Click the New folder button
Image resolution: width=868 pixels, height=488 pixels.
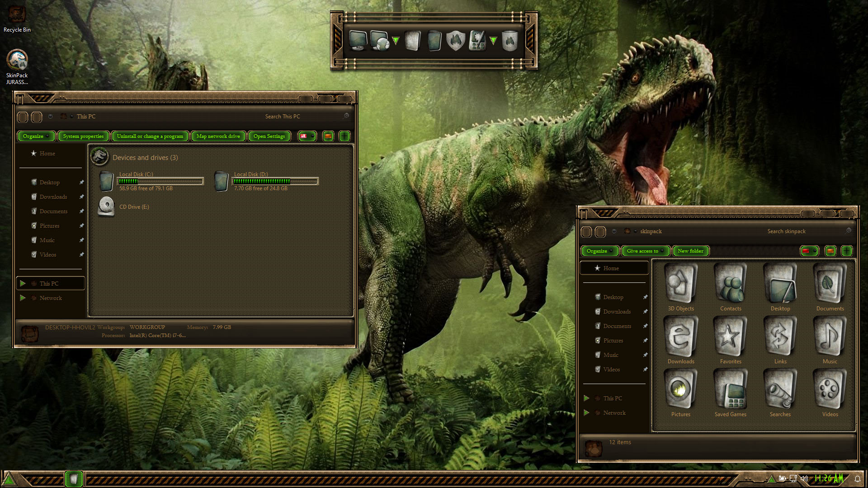(x=690, y=251)
